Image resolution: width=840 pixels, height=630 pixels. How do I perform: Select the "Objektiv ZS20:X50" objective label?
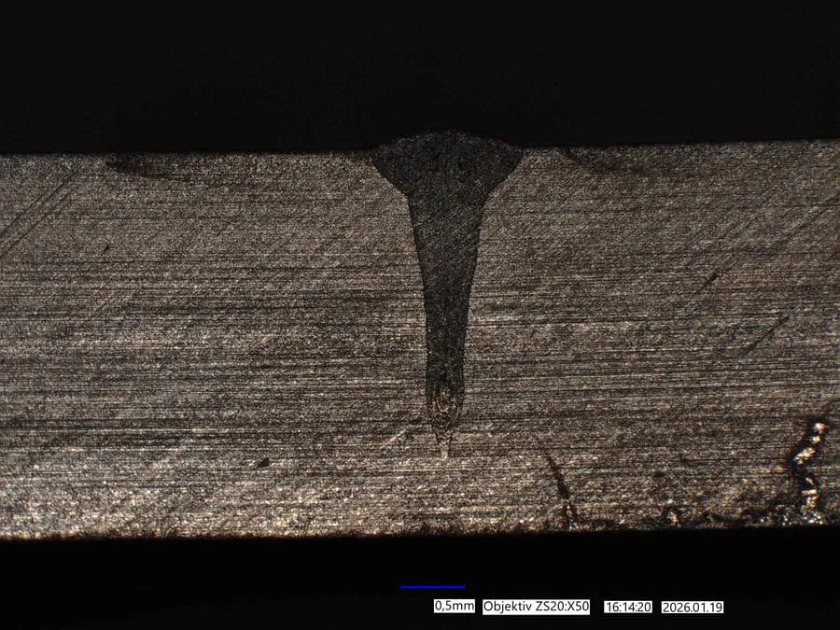[x=537, y=607]
